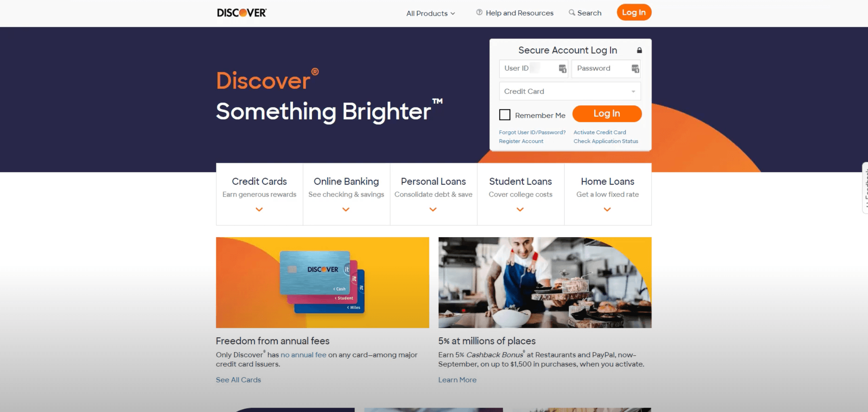This screenshot has height=412, width=868.
Task: Expand the Online Banking section
Action: pos(346,194)
